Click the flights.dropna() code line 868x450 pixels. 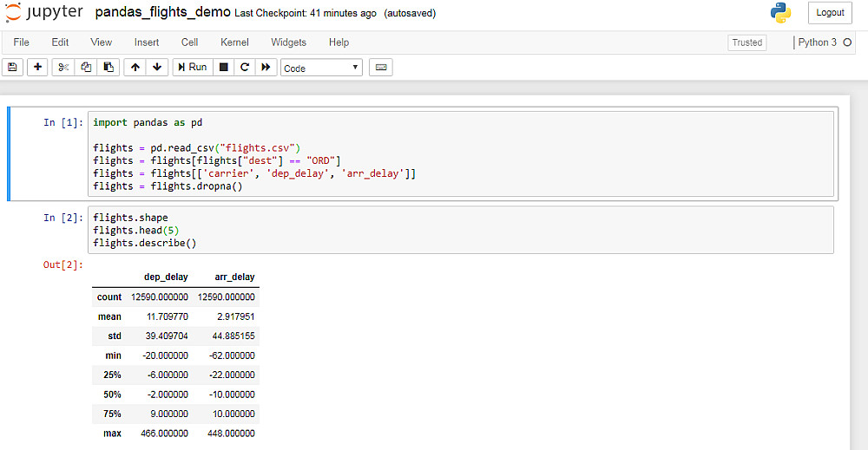[x=168, y=186]
